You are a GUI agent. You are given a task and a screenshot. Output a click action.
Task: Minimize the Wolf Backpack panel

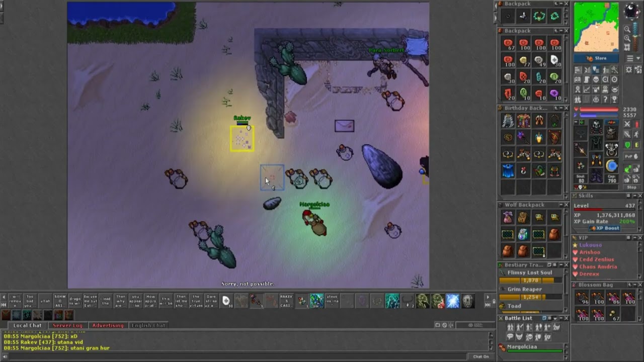point(561,205)
